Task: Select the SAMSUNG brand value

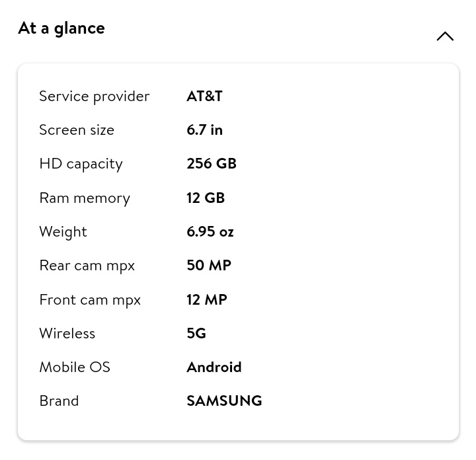Action: pos(224,401)
